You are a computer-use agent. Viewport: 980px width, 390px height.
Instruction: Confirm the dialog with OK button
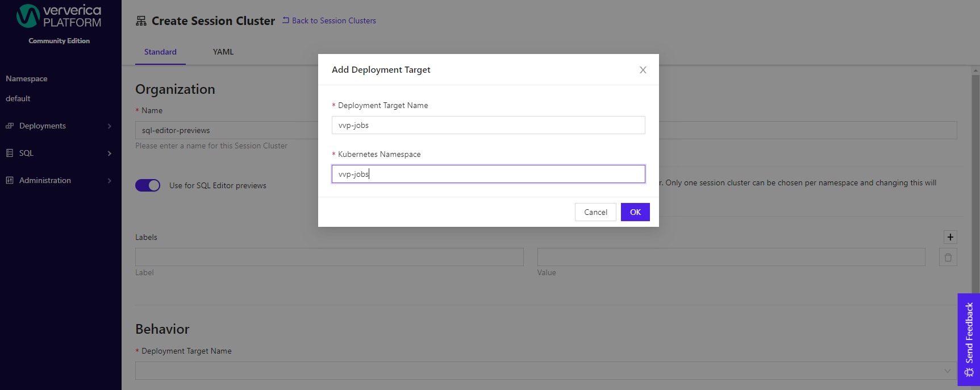coord(635,212)
